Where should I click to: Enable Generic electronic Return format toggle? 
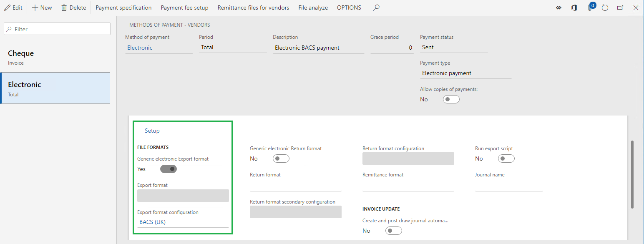point(281,158)
